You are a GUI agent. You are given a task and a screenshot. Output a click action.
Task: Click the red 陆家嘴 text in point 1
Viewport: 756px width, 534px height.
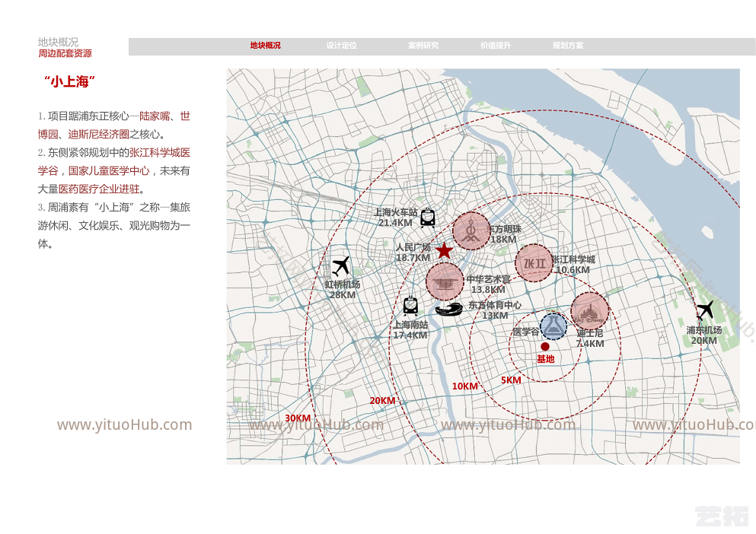click(155, 116)
